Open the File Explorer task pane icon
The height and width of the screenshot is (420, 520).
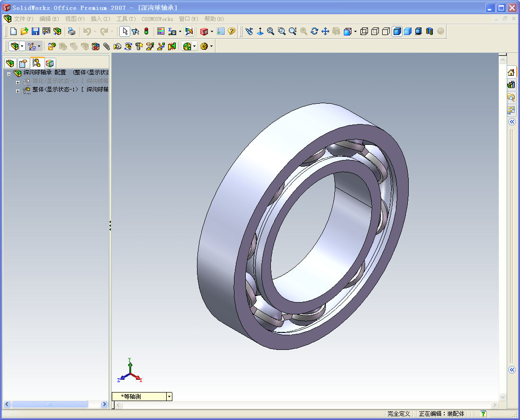tap(511, 97)
